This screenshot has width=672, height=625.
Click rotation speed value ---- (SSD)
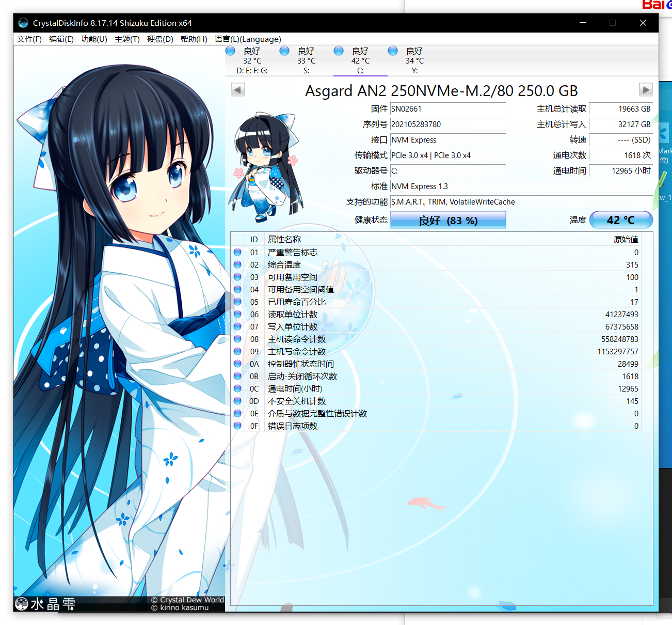(x=621, y=140)
